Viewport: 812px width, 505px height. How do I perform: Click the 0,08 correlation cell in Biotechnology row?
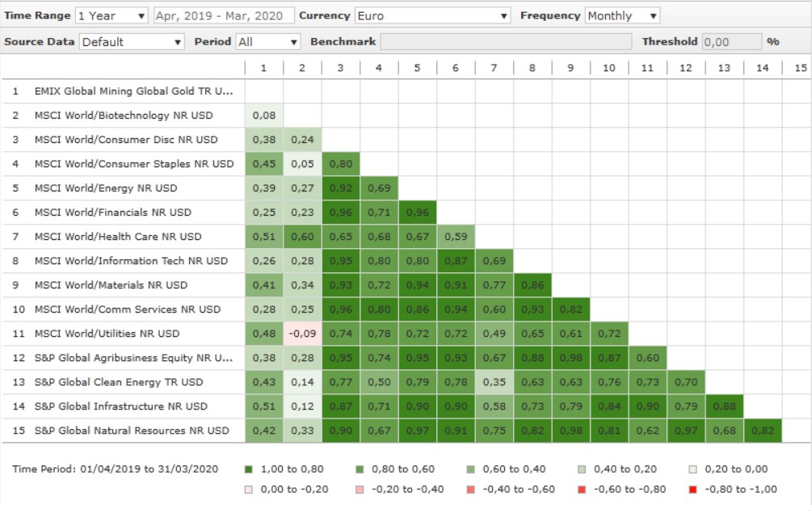pyautogui.click(x=263, y=116)
